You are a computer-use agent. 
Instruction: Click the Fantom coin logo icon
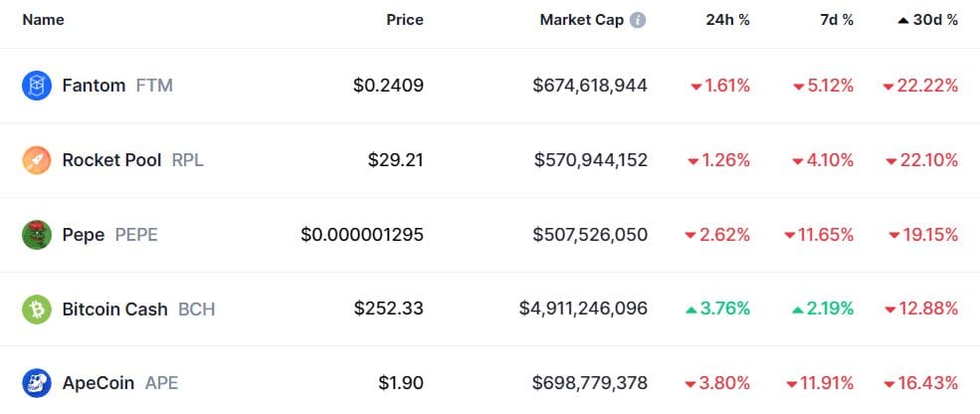tap(36, 86)
